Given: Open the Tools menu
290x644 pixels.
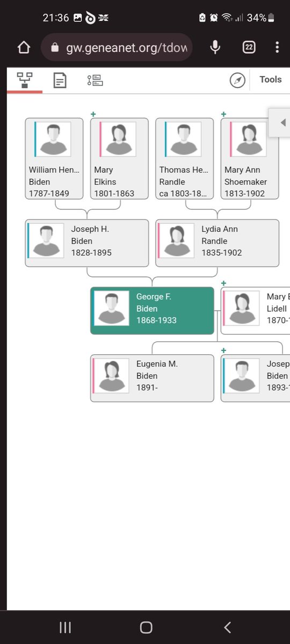Looking at the screenshot, I should point(271,79).
